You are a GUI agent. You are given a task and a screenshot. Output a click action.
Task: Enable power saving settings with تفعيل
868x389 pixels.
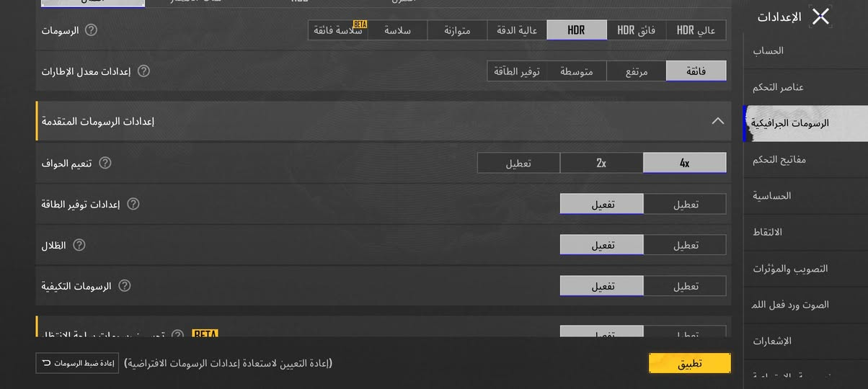tap(602, 204)
